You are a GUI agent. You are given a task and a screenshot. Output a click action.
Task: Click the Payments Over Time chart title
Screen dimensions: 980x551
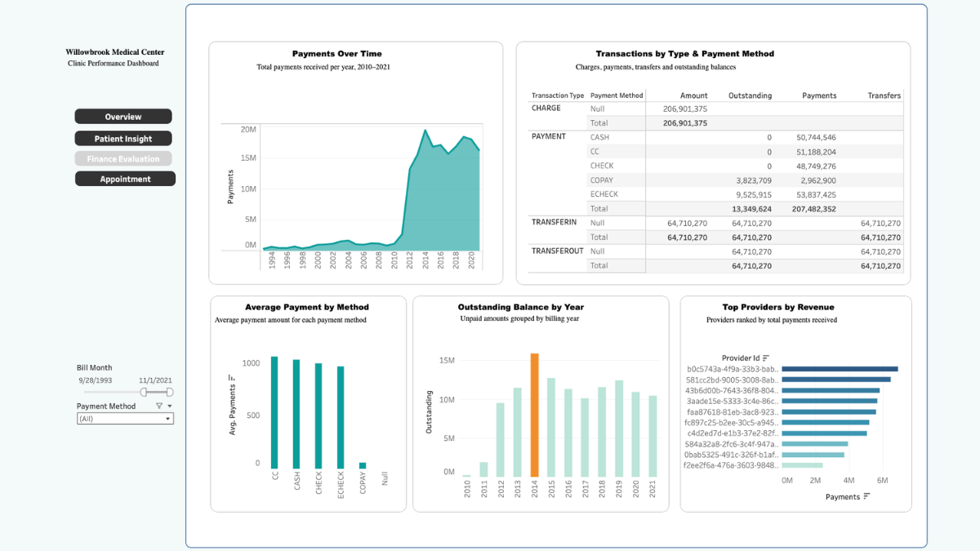(x=336, y=54)
